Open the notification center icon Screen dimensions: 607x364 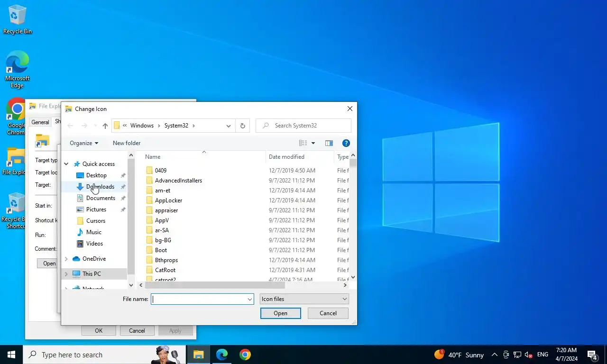[x=592, y=355]
